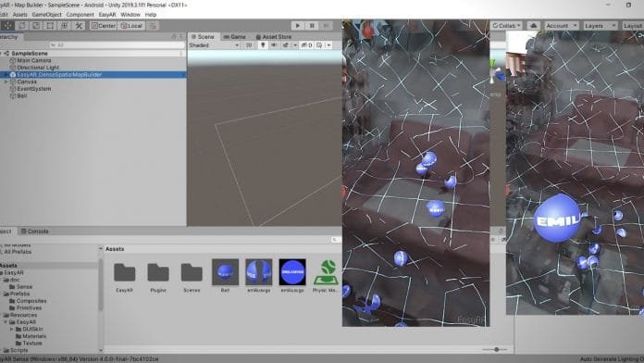Open the SampleScene options kebab menu
644x363 pixels.
(x=181, y=54)
